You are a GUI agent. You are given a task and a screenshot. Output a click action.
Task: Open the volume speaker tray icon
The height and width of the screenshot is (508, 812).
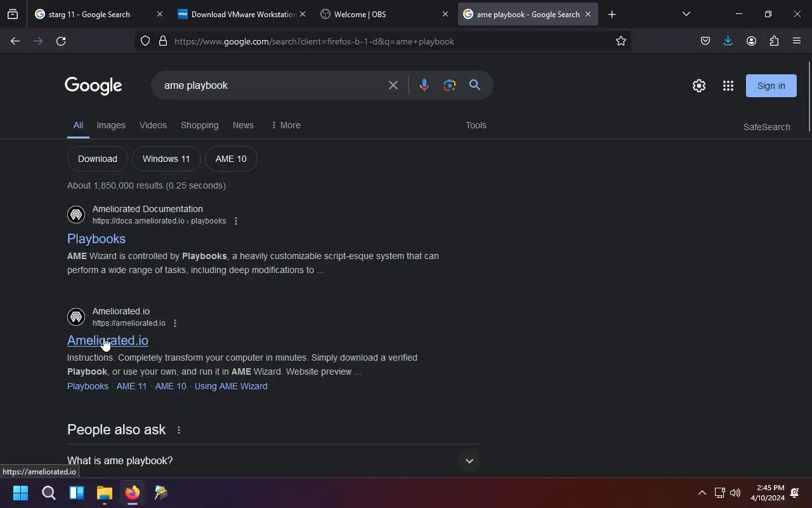click(x=735, y=493)
